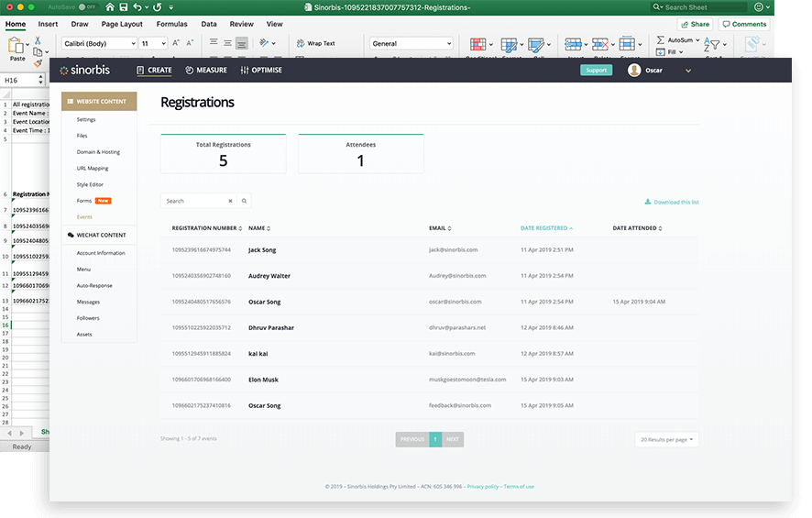Screen dimensions: 812x518
Task: Click the text Orientation icon in Excel
Action: tap(264, 43)
